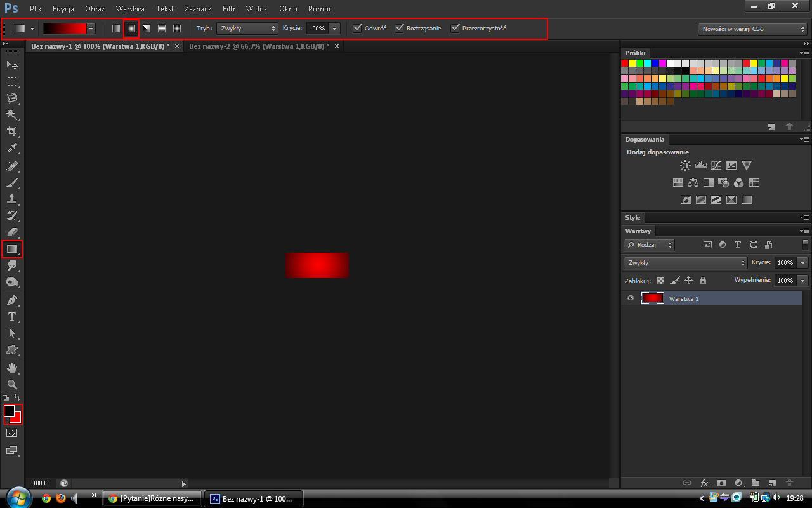
Task: Add a Color Balance adjustment
Action: tap(693, 183)
